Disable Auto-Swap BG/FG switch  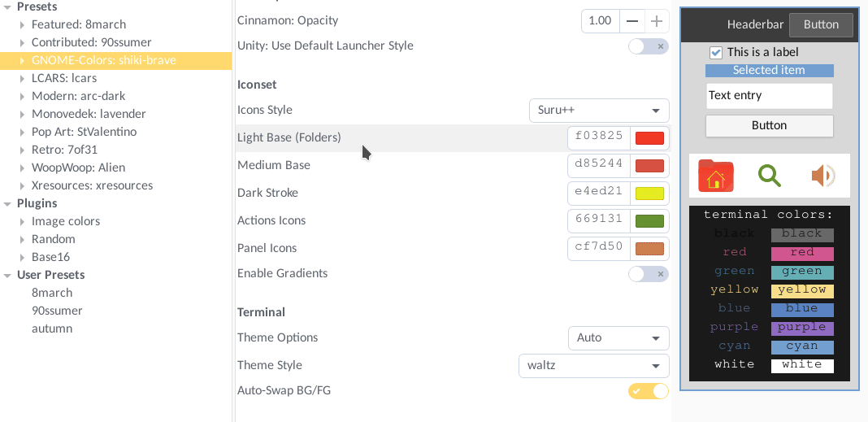[649, 391]
